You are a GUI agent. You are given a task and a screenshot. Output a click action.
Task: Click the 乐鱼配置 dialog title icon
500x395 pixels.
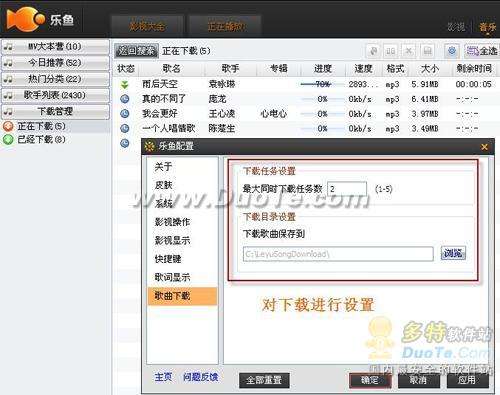(150, 146)
